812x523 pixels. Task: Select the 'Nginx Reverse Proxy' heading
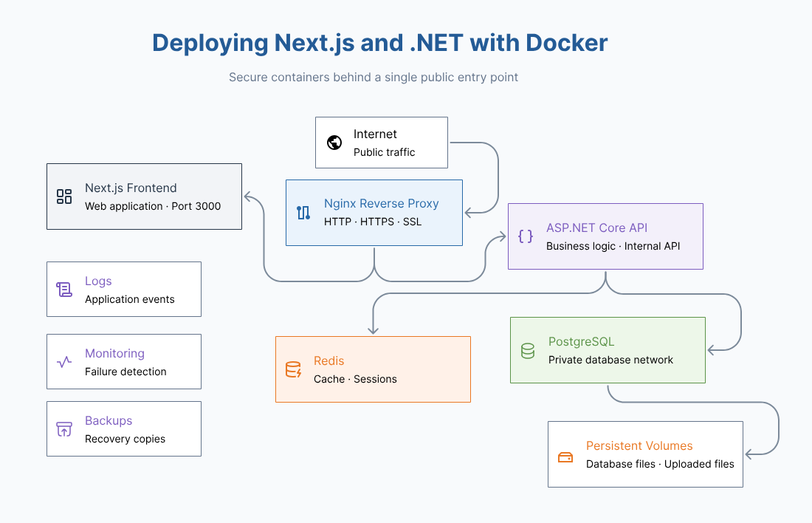click(381, 203)
